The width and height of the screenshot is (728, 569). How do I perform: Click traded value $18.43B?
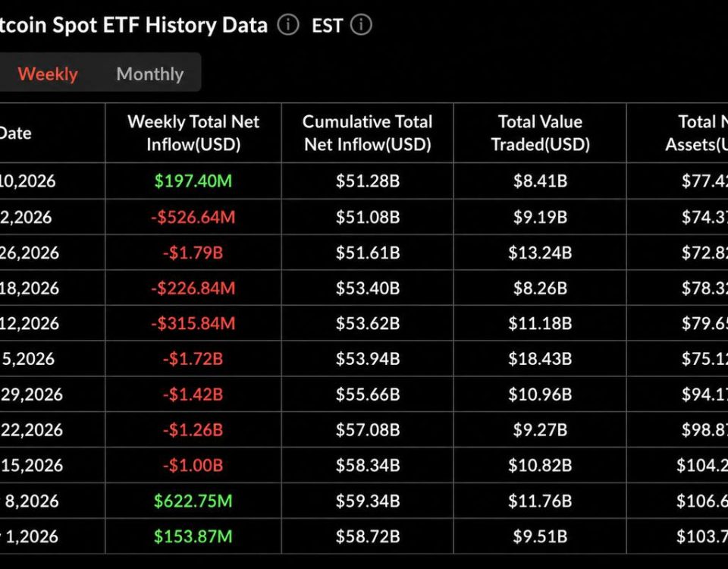[x=540, y=359]
